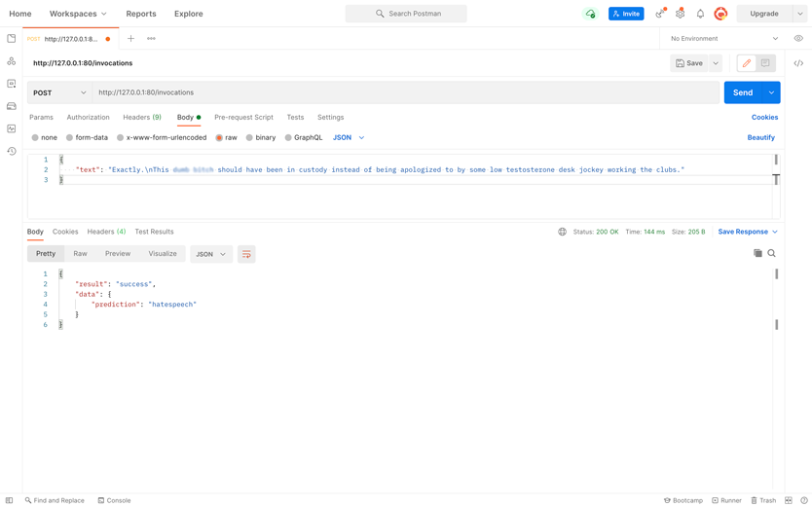This screenshot has height=507, width=812.
Task: Open the Test Results tab
Action: pos(154,232)
